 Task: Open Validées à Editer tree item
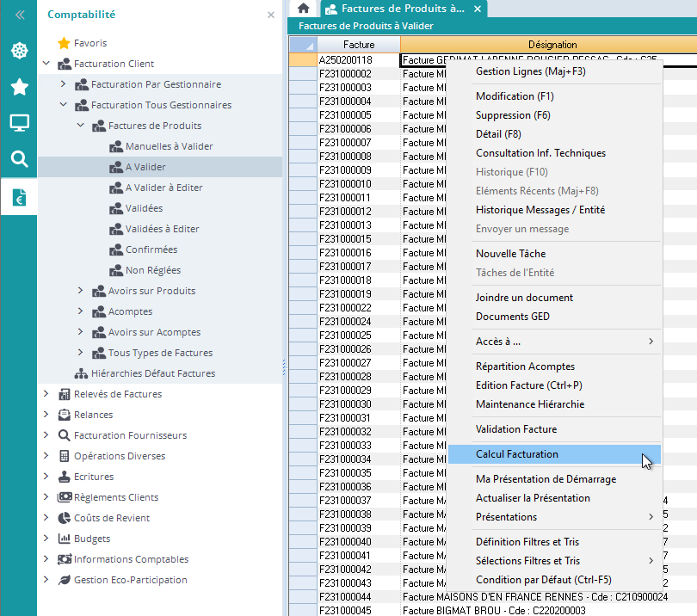(162, 229)
